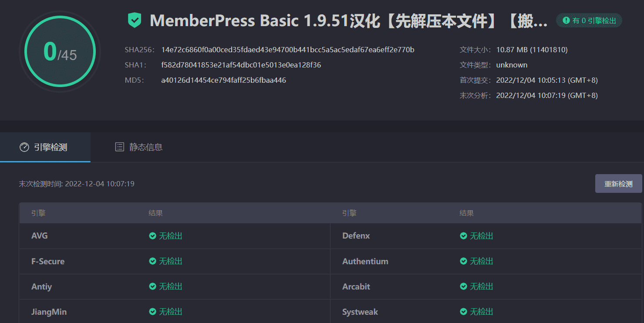The height and width of the screenshot is (323, 644).
Task: Click 无检出 result text for Arcabit
Action: pos(482,286)
